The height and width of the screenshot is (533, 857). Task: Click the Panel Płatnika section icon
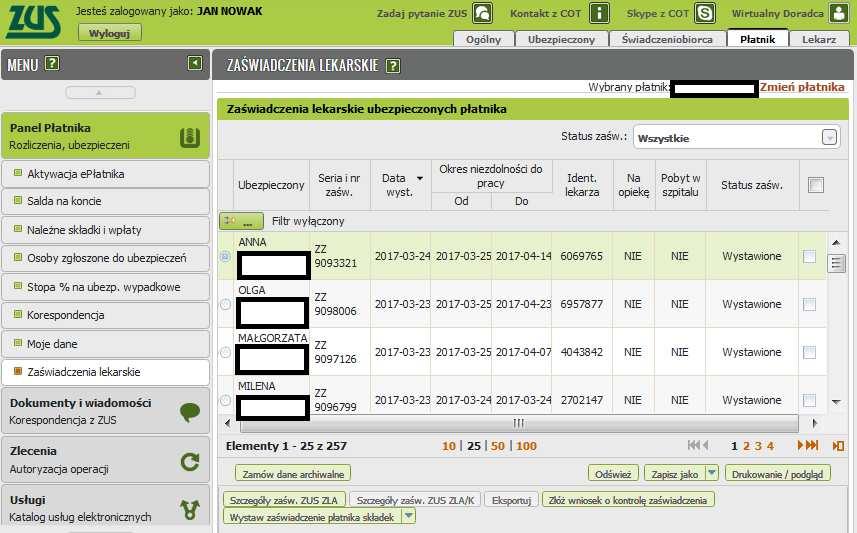click(190, 137)
